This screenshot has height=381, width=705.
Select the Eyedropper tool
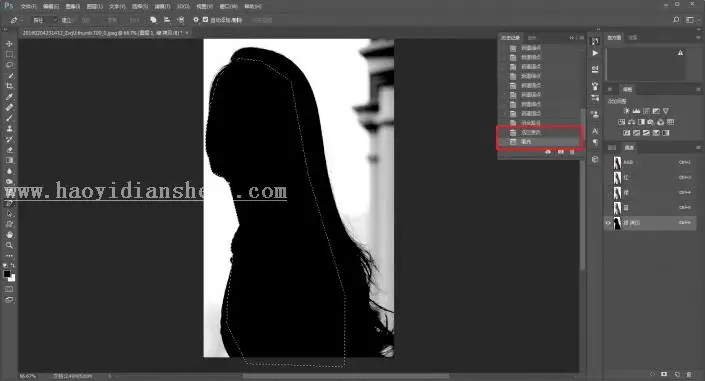click(9, 97)
